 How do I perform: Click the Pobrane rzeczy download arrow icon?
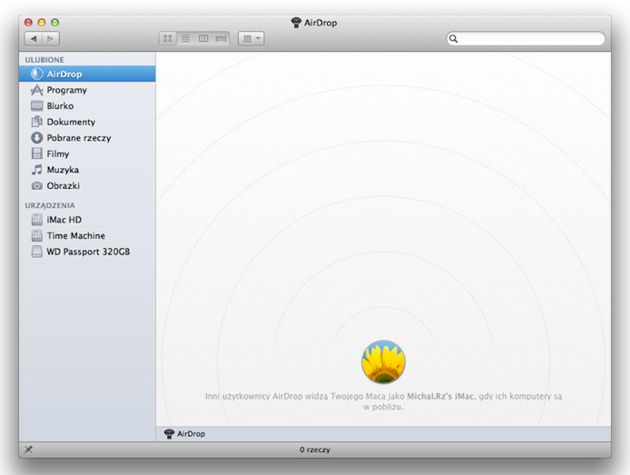tap(37, 138)
